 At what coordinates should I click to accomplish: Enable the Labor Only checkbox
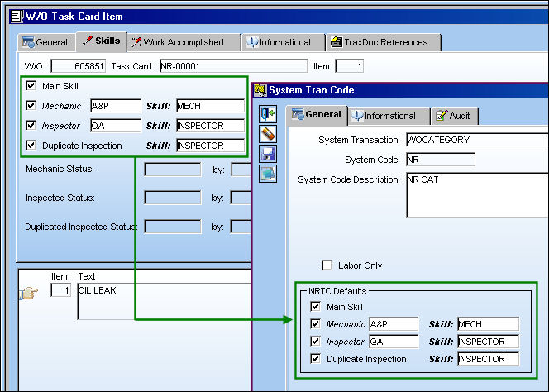327,265
